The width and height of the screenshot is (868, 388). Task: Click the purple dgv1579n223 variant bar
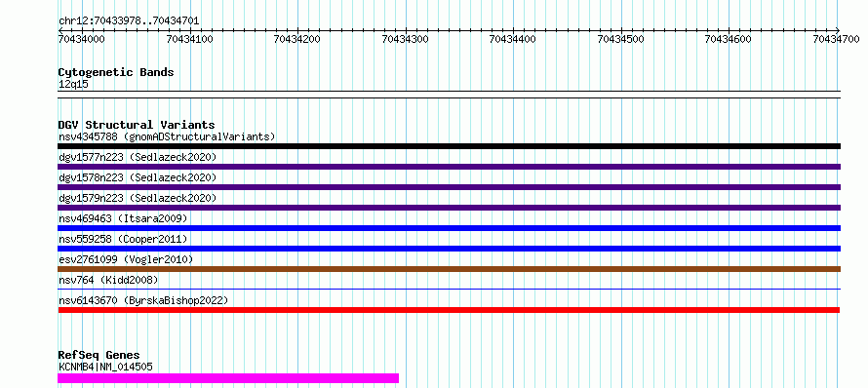pos(449,208)
